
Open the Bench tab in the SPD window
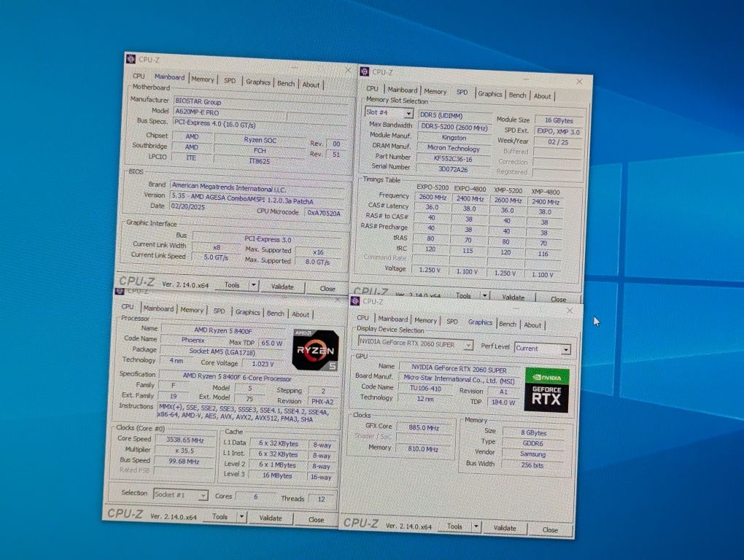click(517, 95)
